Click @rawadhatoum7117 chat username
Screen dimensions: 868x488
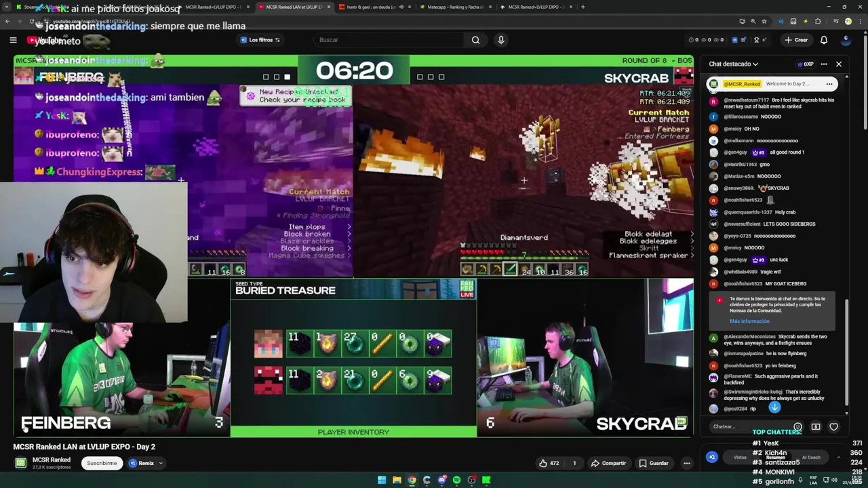pyautogui.click(x=746, y=100)
